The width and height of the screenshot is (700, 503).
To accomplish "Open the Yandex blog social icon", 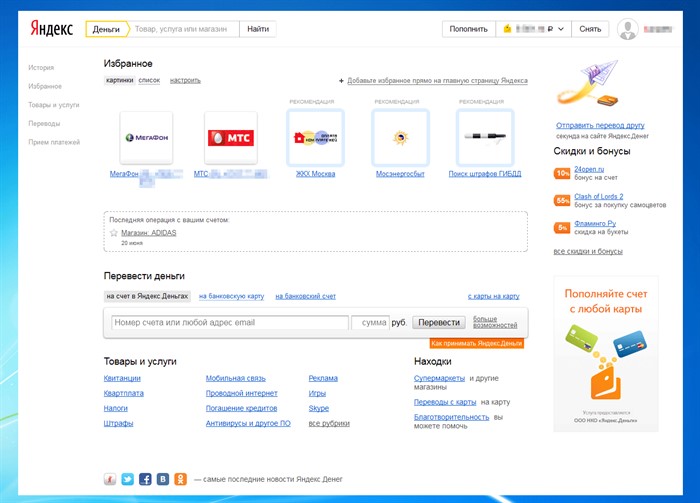I will pyautogui.click(x=110, y=479).
